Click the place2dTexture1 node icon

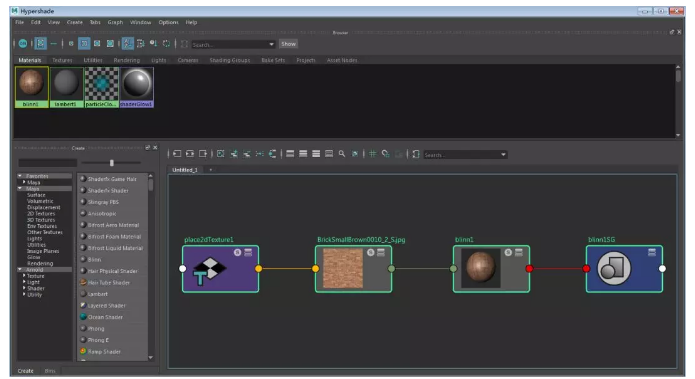[x=210, y=270]
